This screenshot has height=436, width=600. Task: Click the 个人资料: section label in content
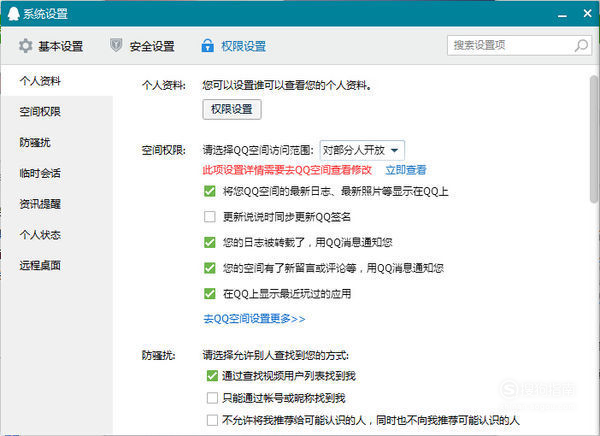coord(164,85)
